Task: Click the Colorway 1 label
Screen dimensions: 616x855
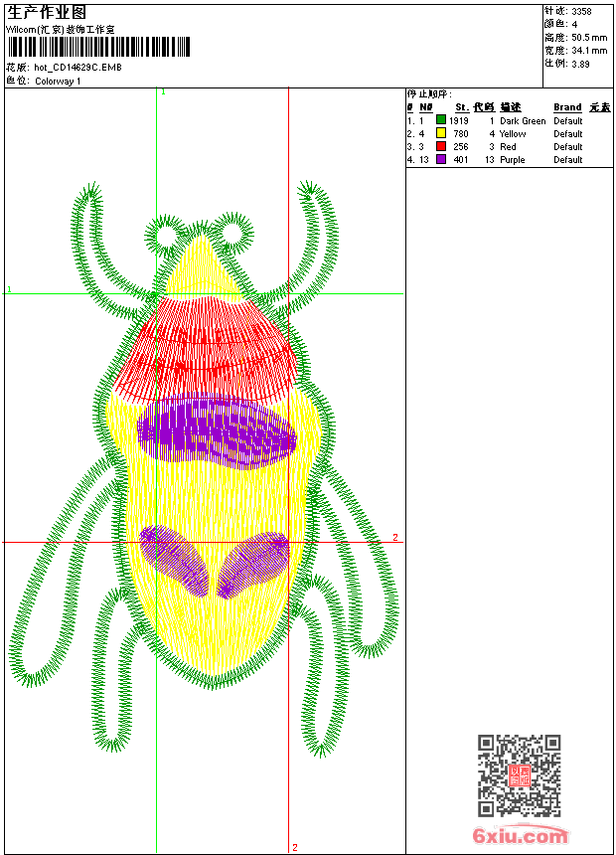Action: tap(59, 81)
